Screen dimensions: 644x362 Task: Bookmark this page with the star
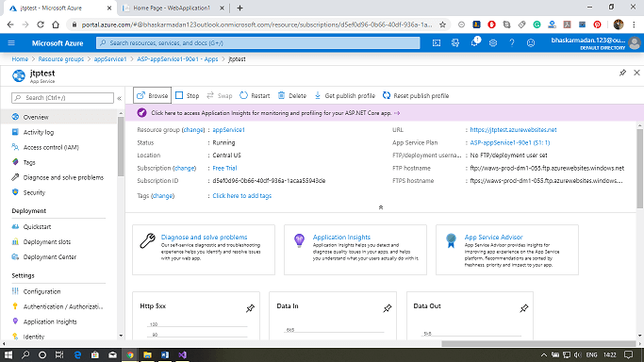[442, 25]
